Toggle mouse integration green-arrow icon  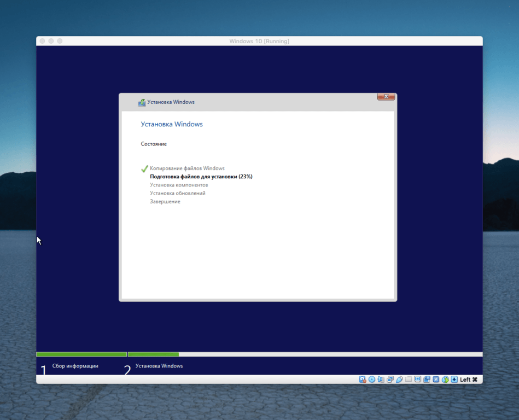pyautogui.click(x=445, y=380)
